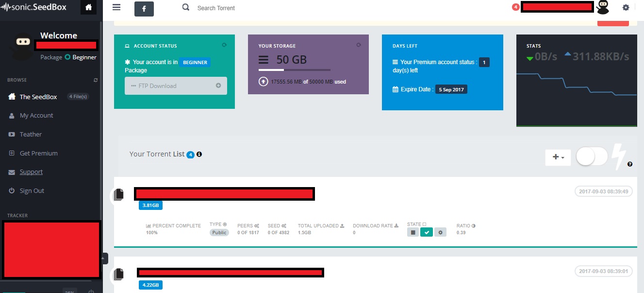Refresh the Account Status card
The image size is (644, 293).
click(224, 45)
